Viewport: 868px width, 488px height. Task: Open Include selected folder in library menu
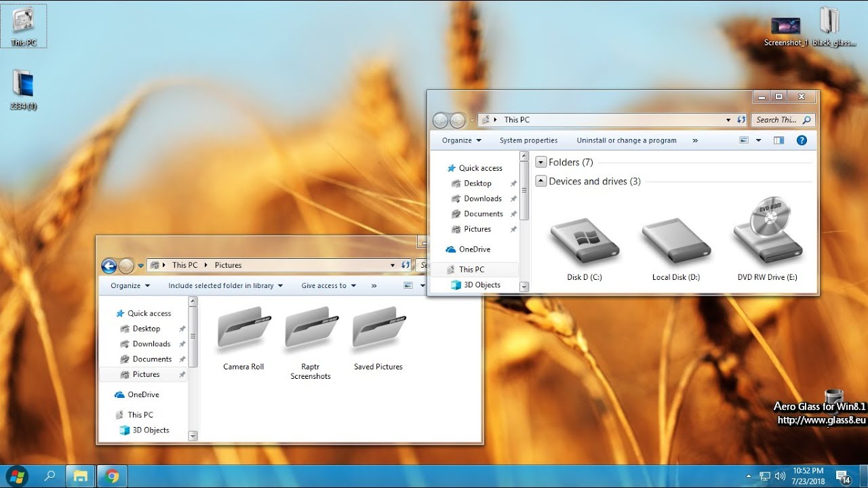tap(225, 285)
